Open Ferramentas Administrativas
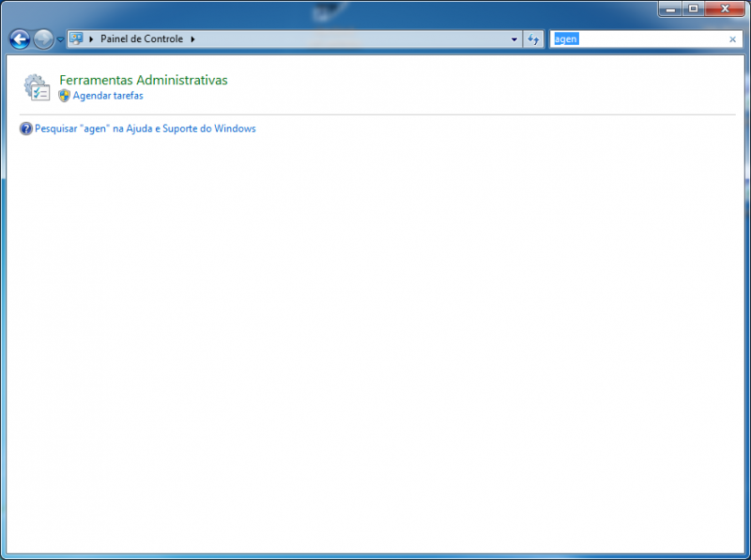This screenshot has height=560, width=751. click(x=143, y=81)
